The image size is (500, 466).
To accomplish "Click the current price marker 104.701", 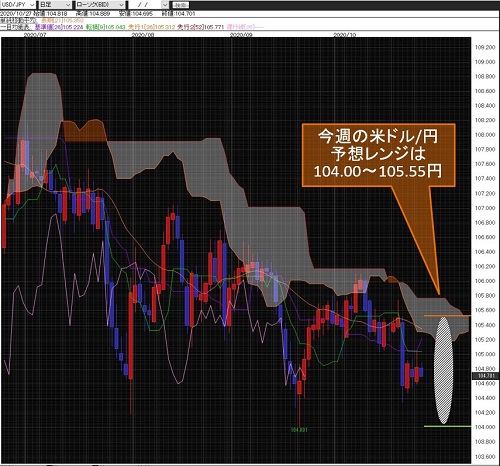I will (x=485, y=376).
